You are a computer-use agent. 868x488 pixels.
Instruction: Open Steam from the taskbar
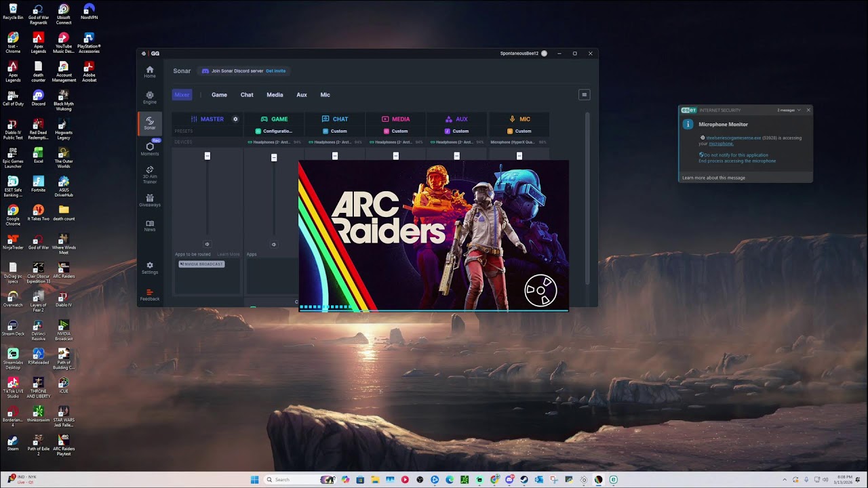click(x=524, y=480)
